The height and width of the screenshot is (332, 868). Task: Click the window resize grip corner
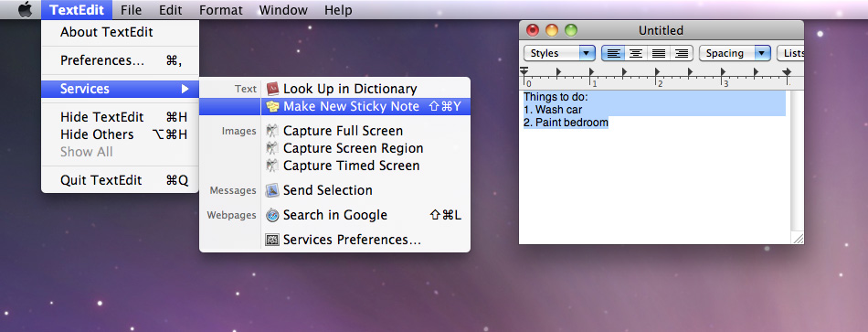pyautogui.click(x=798, y=238)
